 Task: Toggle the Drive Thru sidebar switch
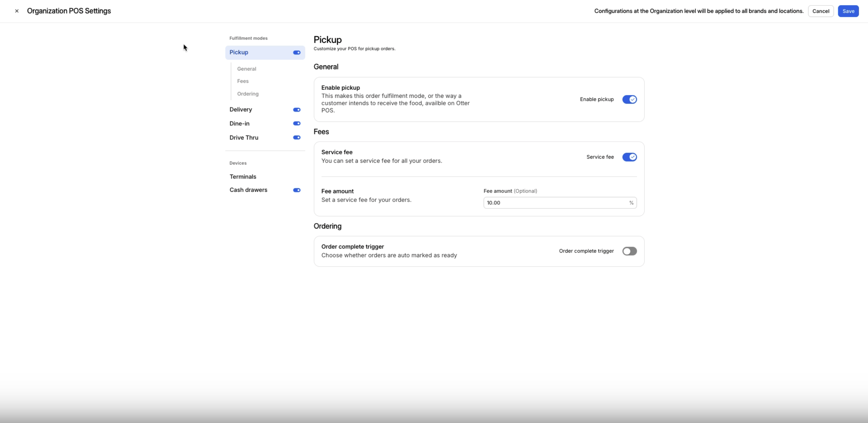(297, 138)
